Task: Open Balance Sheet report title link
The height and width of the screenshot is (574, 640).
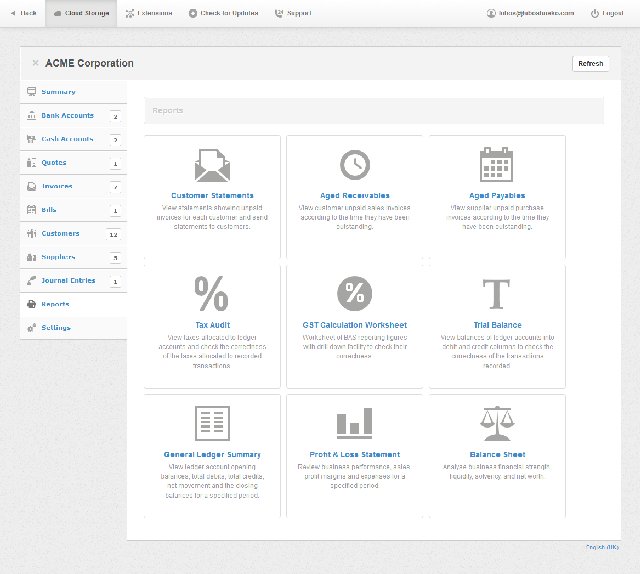Action: (497, 454)
